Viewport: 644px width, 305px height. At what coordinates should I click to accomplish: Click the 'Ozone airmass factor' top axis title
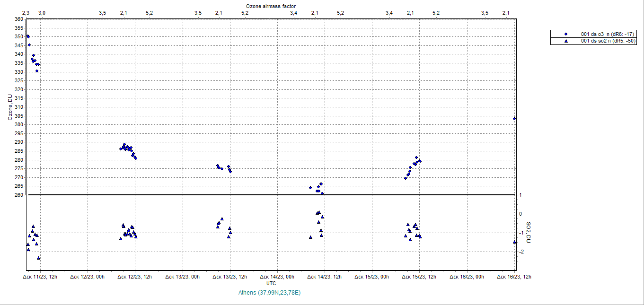coord(271,6)
